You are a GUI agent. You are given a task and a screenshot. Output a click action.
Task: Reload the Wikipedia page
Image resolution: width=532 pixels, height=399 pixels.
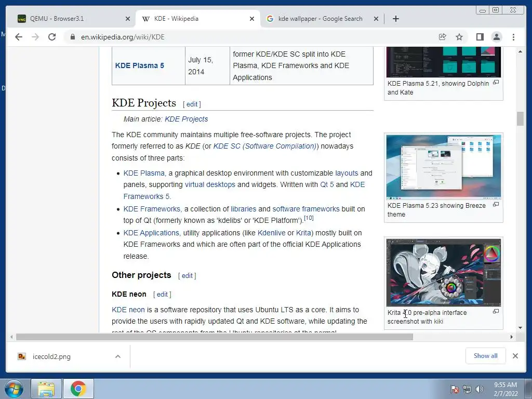pyautogui.click(x=52, y=37)
